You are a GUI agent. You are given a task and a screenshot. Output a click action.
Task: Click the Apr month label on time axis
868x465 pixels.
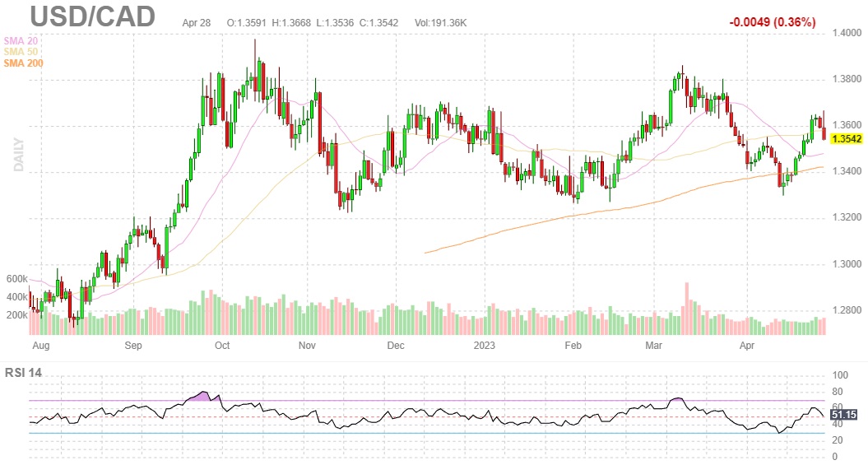(747, 346)
